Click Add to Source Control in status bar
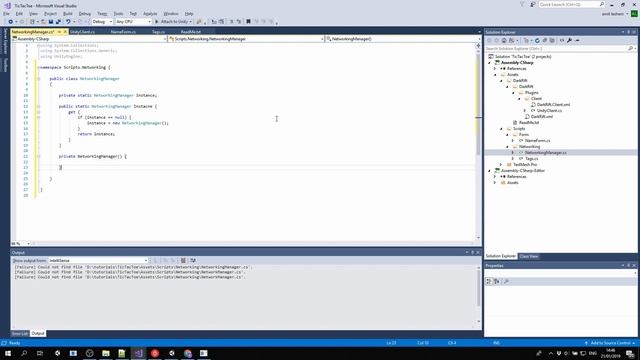Image resolution: width=640 pixels, height=360 pixels. 610,343
